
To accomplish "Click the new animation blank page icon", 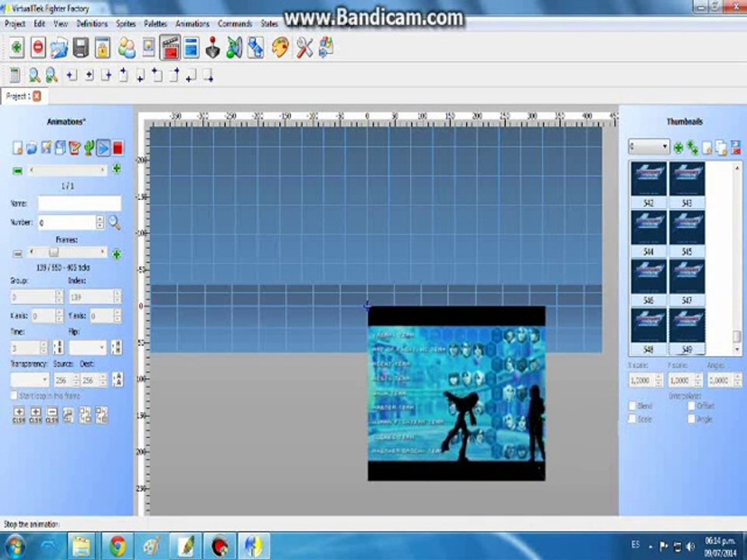I will click(x=17, y=148).
